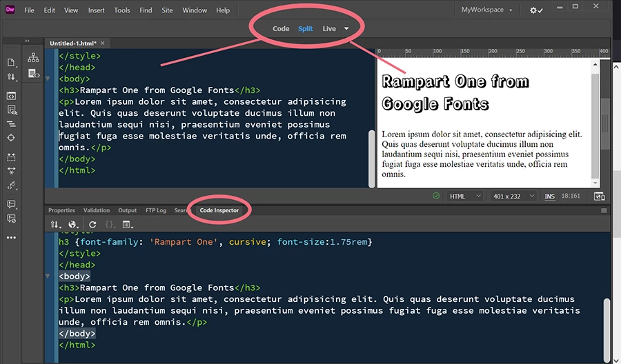Click the live preview scroll-up arrow

tap(595, 64)
